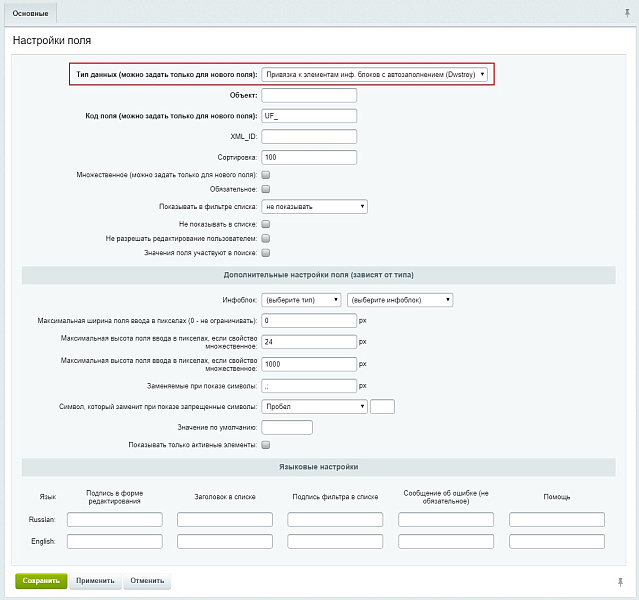This screenshot has height=600, width=639.
Task: Check 'Не показывать в списке' option
Action: point(266,224)
